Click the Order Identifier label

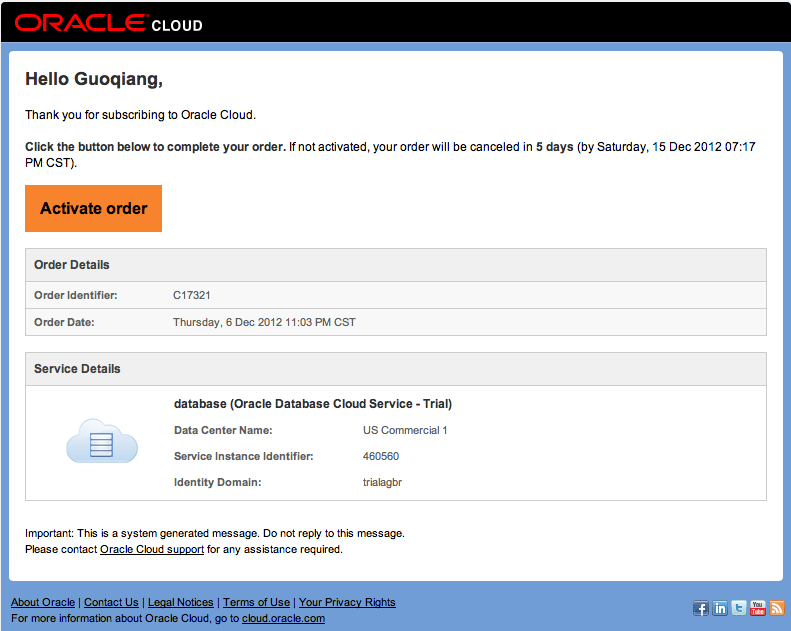tap(76, 295)
